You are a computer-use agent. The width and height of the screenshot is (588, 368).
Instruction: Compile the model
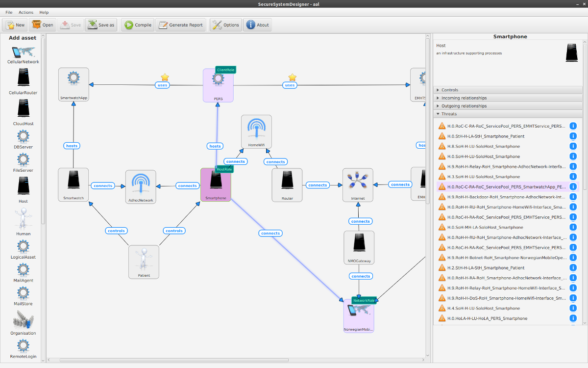pyautogui.click(x=138, y=25)
